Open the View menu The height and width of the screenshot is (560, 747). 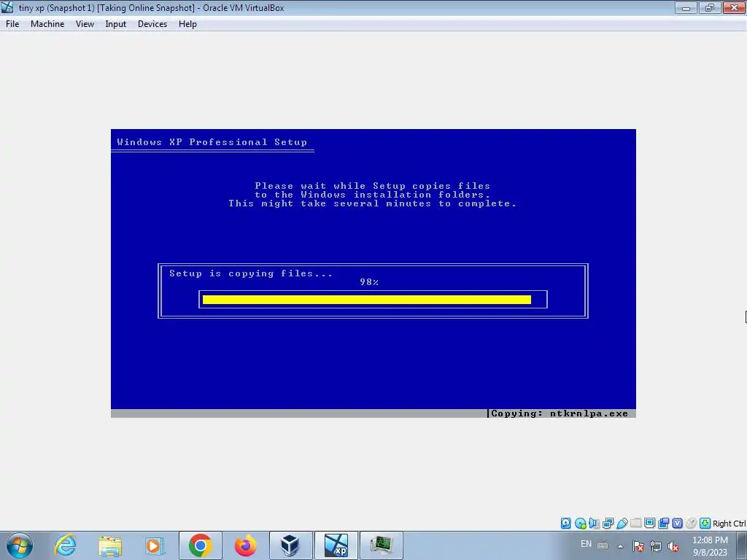tap(85, 24)
